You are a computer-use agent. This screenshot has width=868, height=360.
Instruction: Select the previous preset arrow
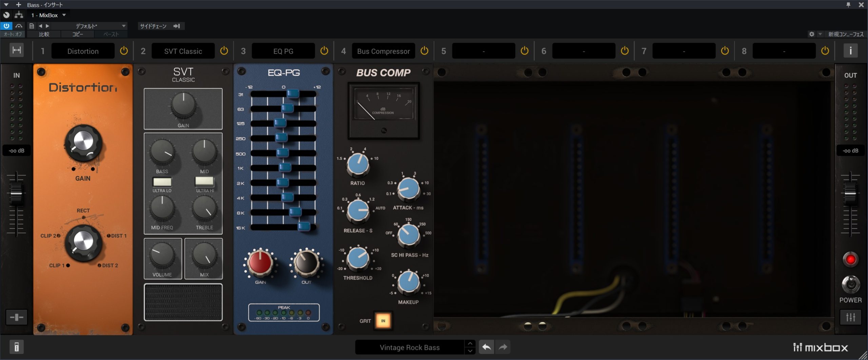tap(40, 26)
